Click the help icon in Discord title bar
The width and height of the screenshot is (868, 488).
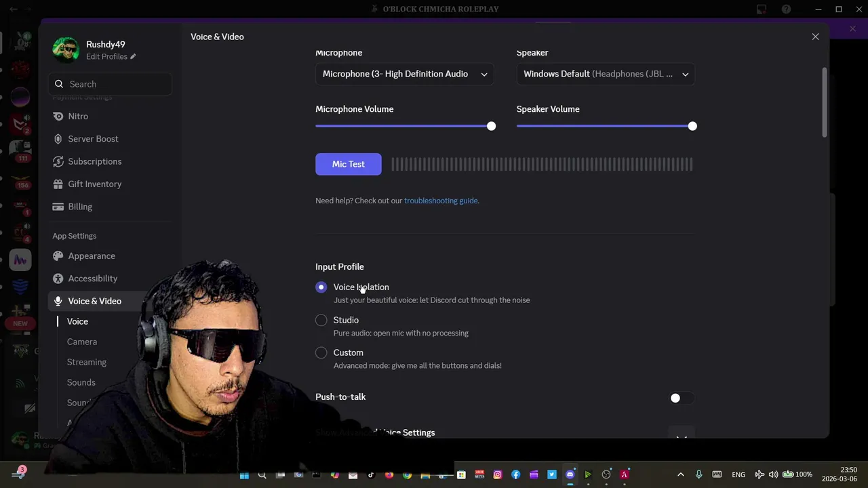click(786, 9)
